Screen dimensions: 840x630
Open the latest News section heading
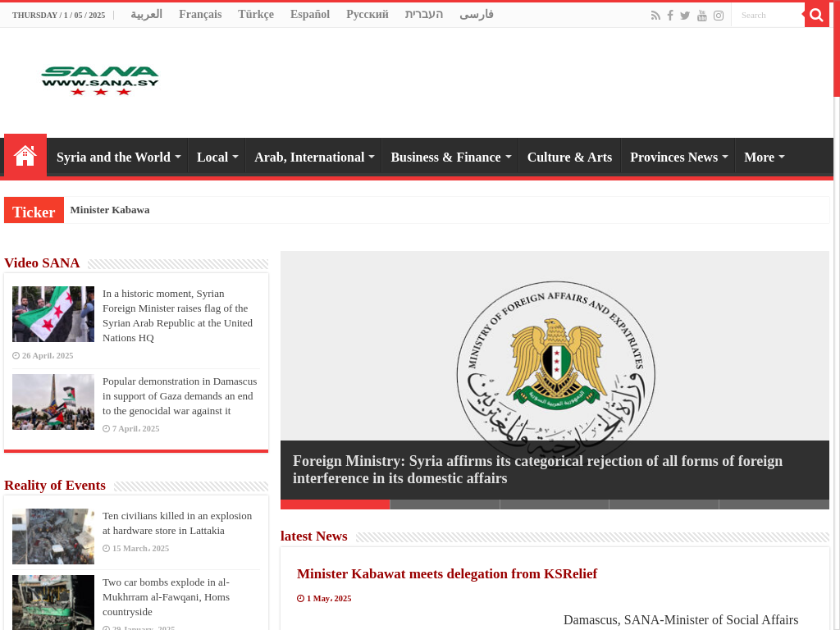[x=314, y=536]
